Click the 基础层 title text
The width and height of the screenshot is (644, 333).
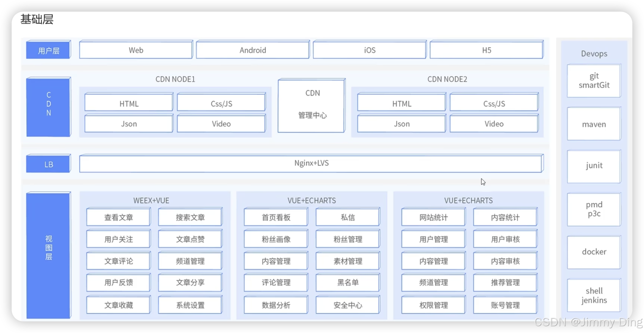click(x=37, y=19)
